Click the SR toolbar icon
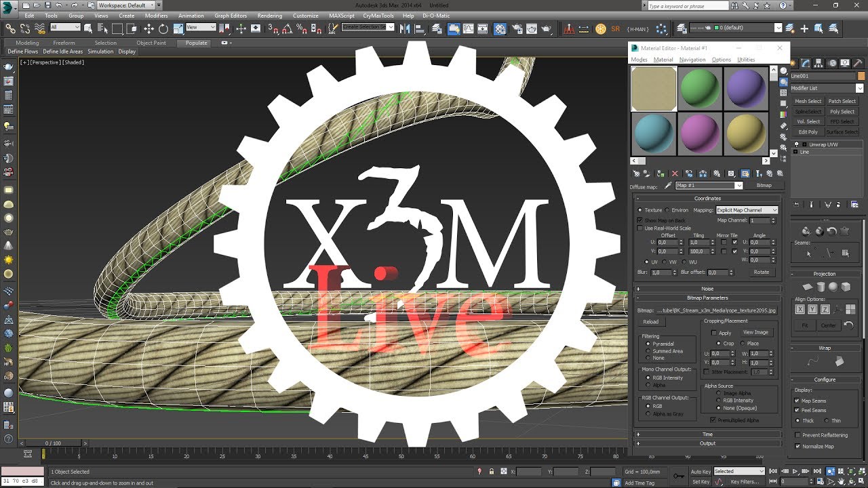The height and width of the screenshot is (488, 868). pos(616,28)
